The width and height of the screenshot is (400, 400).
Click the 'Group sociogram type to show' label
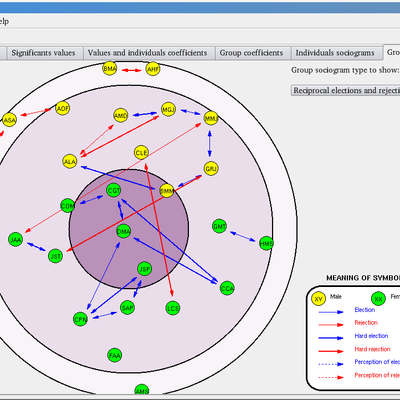[345, 70]
